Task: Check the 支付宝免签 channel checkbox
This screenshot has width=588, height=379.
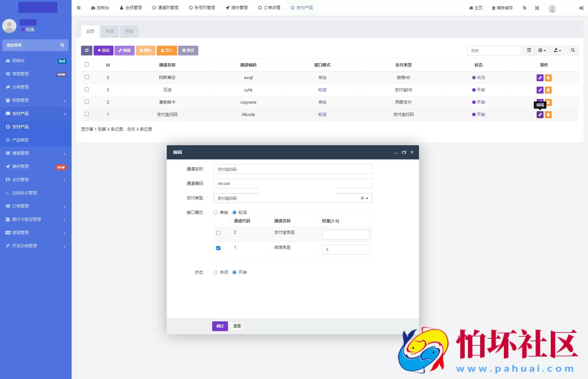Action: click(x=218, y=233)
